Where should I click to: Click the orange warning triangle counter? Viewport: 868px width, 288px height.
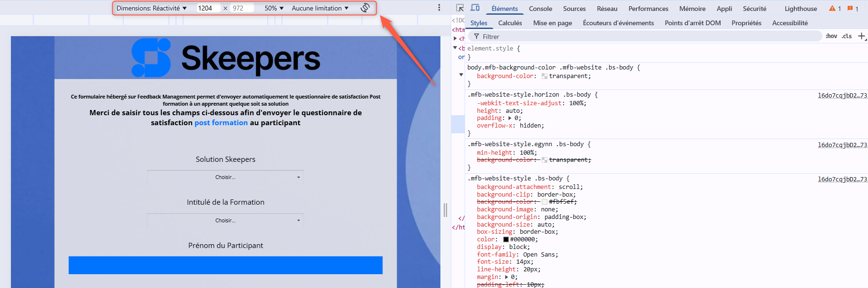tap(835, 9)
